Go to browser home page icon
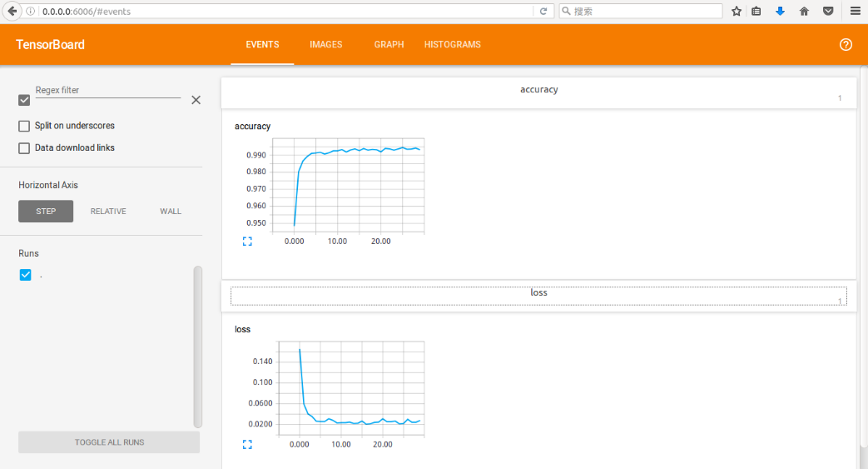Screen dimensions: 868x469 [x=805, y=11]
